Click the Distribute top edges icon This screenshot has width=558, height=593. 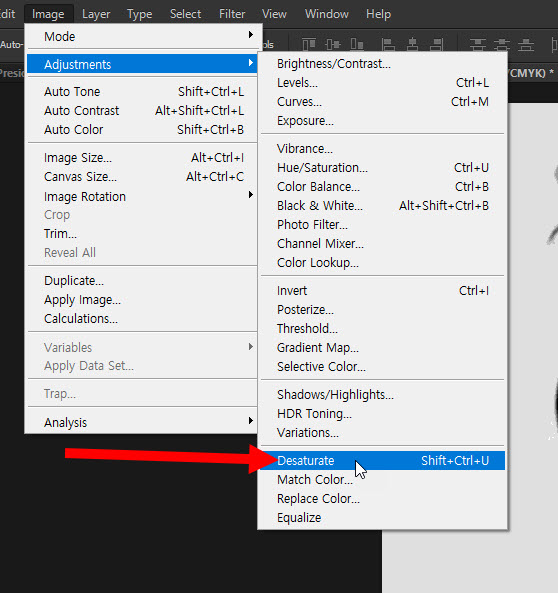coord(478,44)
